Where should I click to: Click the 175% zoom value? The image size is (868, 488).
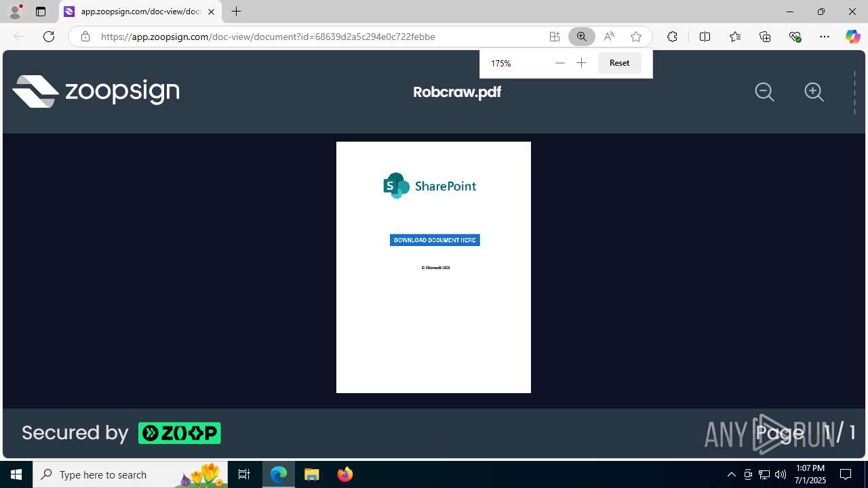point(501,63)
